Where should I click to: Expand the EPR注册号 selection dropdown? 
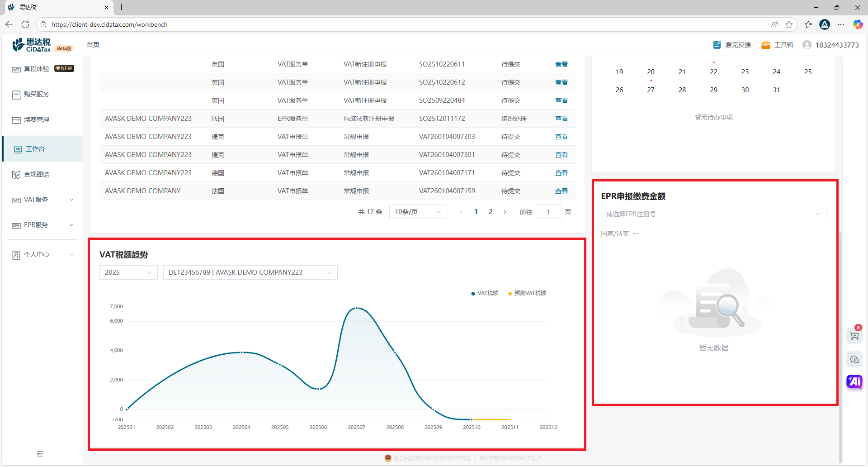pos(713,214)
